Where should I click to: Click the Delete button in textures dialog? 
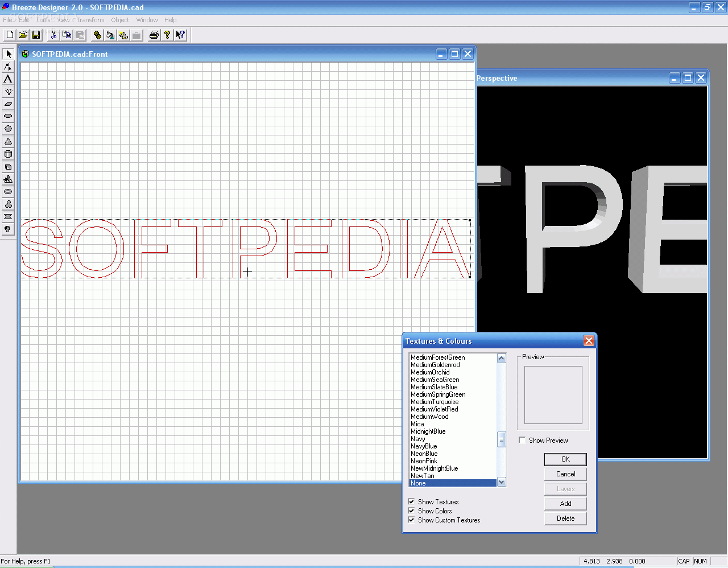pyautogui.click(x=565, y=518)
